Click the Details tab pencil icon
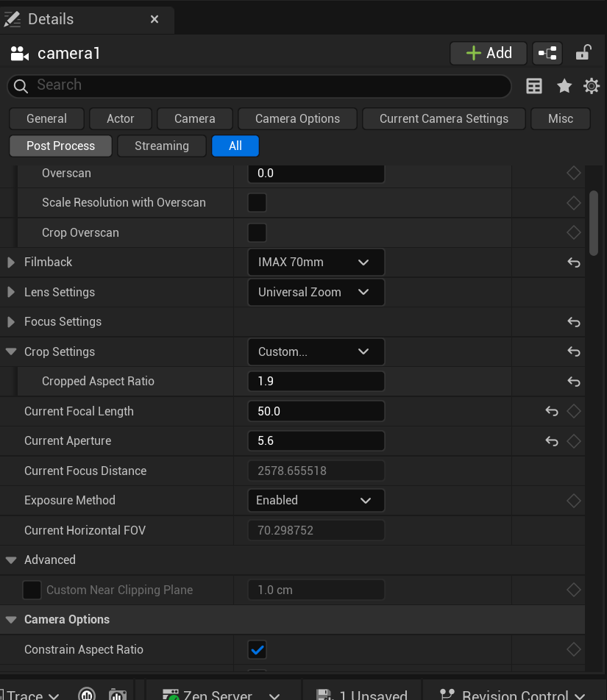This screenshot has width=607, height=700. click(x=12, y=19)
